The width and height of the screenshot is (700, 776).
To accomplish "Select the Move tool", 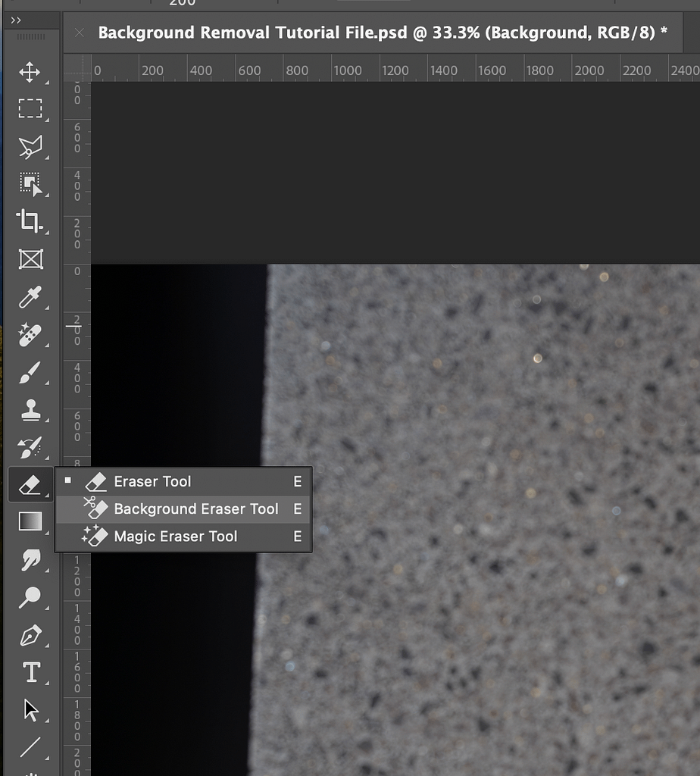I will pos(30,73).
